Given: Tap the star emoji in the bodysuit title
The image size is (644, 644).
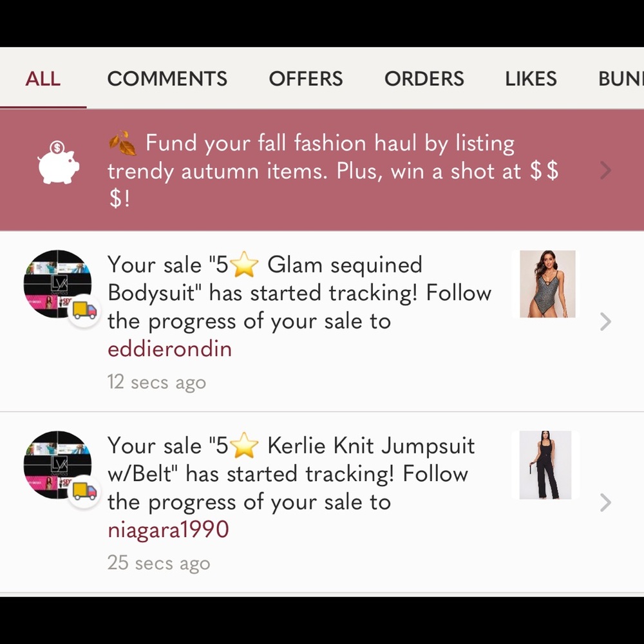Looking at the screenshot, I should point(245,265).
